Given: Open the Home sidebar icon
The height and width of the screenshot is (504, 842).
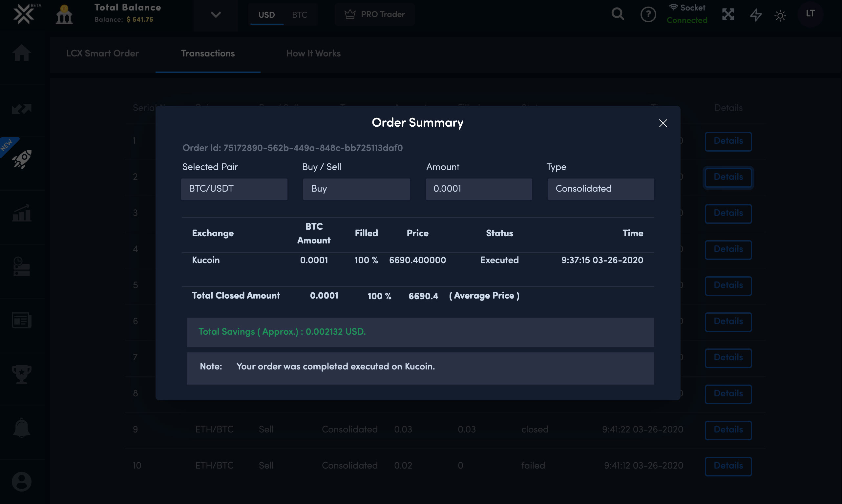Looking at the screenshot, I should point(21,53).
